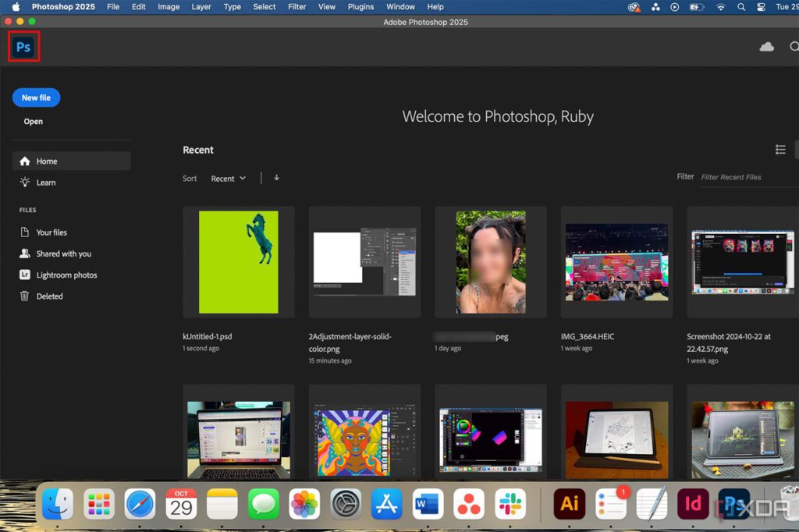Screen dimensions: 799x532
Task: Expand the Sort Recent dropdown
Action: coord(229,179)
